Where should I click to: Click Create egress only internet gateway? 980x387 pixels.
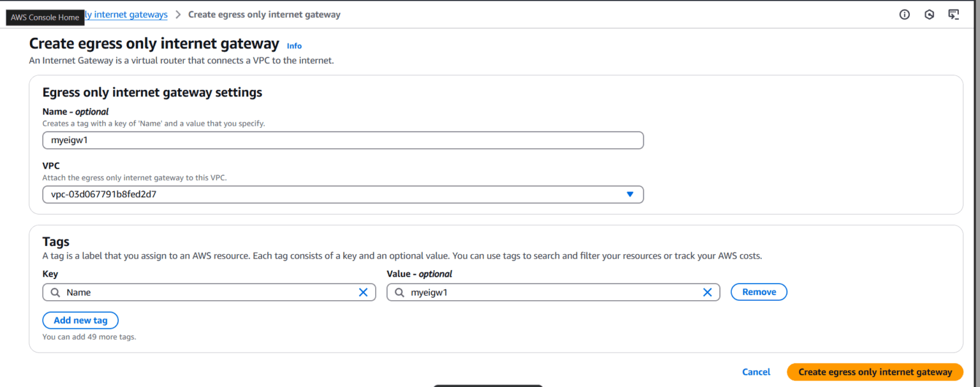[875, 372]
